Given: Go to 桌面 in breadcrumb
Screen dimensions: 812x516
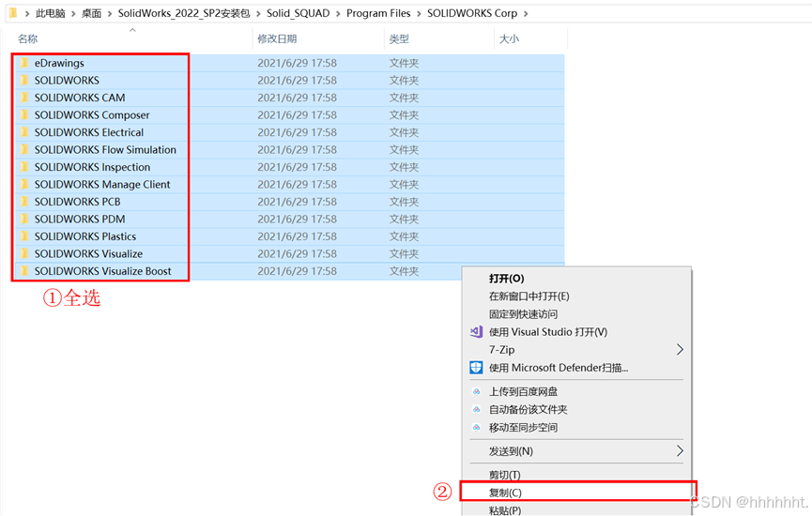Looking at the screenshot, I should tap(92, 13).
